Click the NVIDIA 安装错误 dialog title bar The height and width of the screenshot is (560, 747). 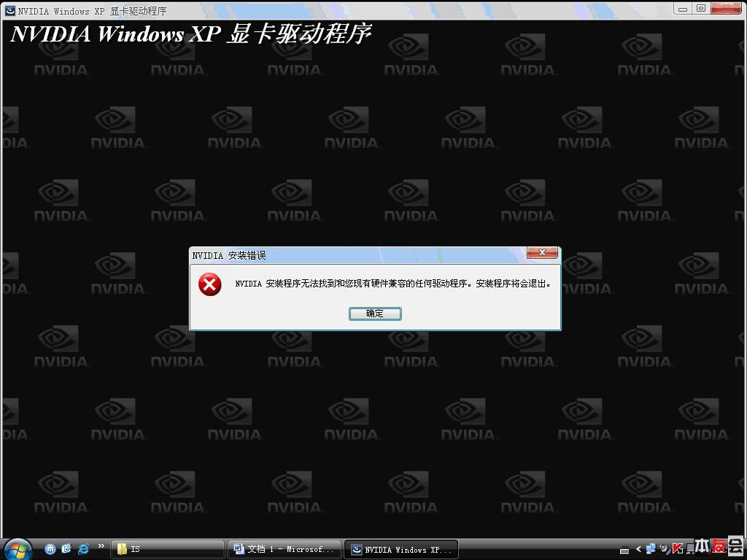click(357, 255)
